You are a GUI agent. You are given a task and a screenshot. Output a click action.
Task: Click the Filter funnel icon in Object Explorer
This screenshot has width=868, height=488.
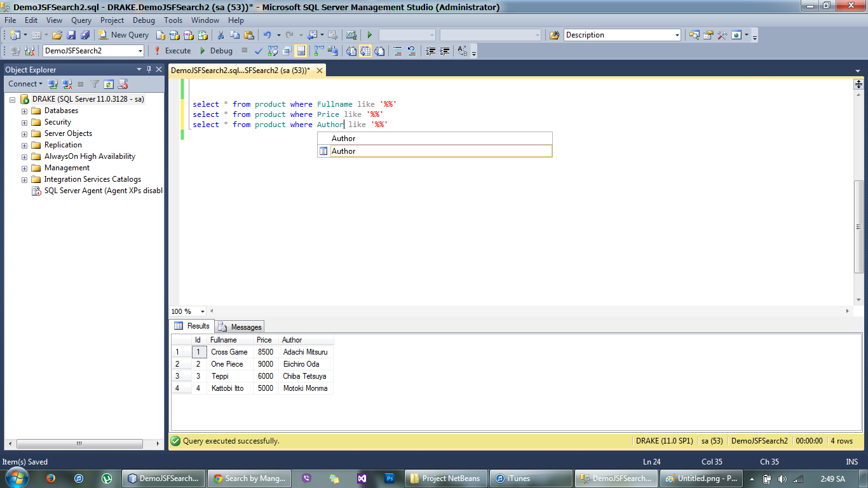pyautogui.click(x=95, y=84)
